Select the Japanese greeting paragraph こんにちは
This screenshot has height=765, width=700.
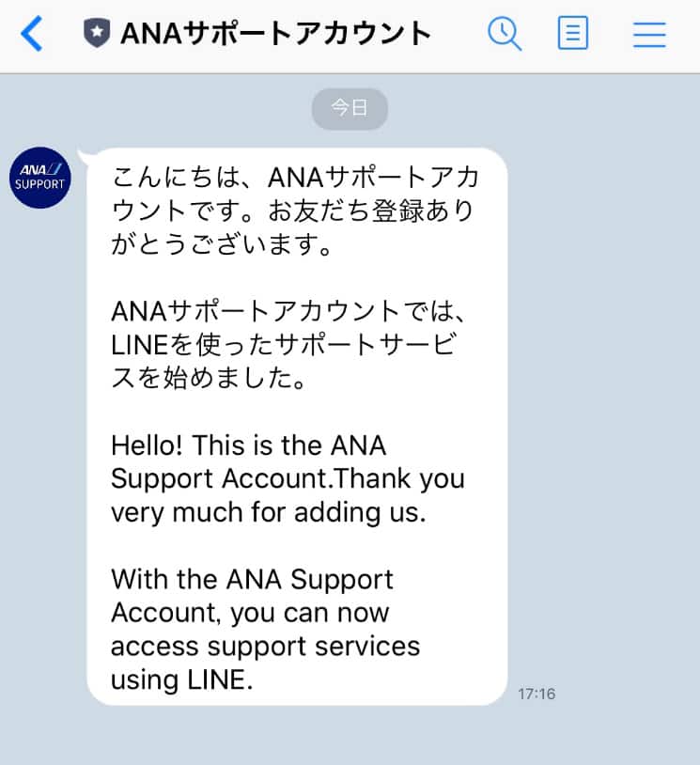pos(295,211)
